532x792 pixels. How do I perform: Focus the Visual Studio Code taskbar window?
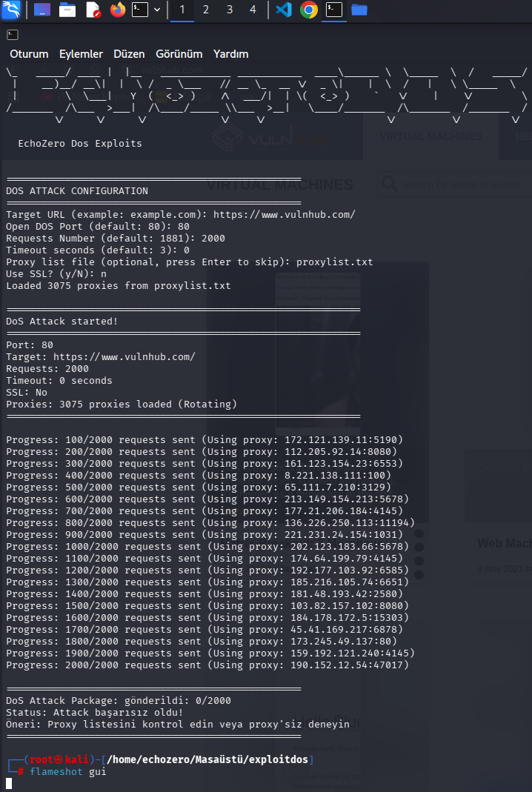coord(284,10)
